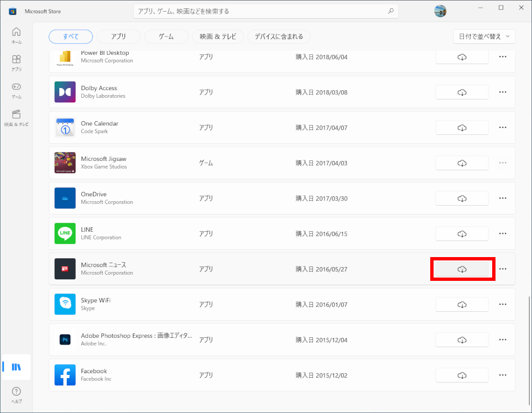Open more options for OneDrive
The width and height of the screenshot is (532, 413).
pos(503,198)
